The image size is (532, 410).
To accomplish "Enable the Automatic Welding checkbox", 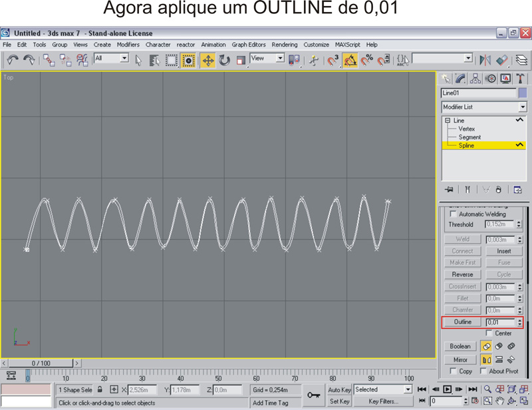I will point(453,214).
